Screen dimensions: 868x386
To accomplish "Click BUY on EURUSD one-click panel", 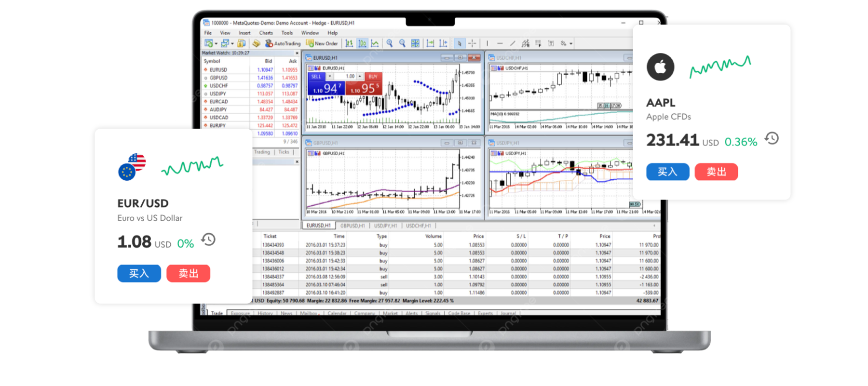I will (x=373, y=77).
